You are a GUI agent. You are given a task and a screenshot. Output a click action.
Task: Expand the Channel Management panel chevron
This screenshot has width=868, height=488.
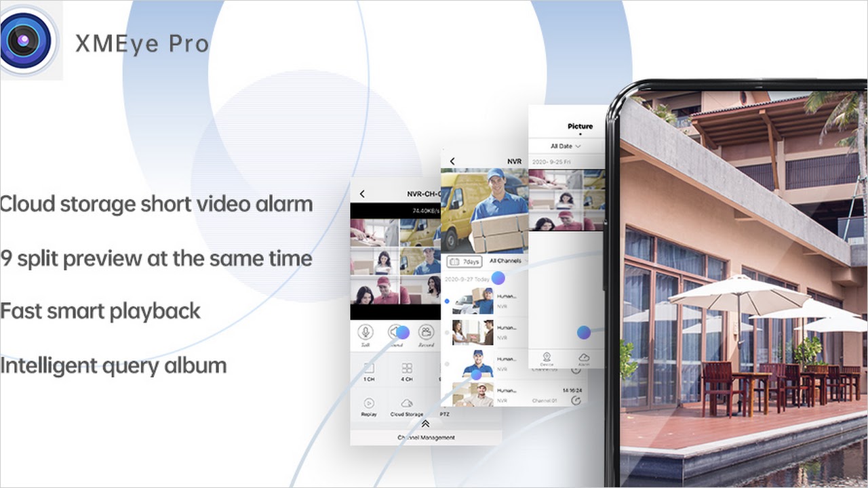point(426,424)
